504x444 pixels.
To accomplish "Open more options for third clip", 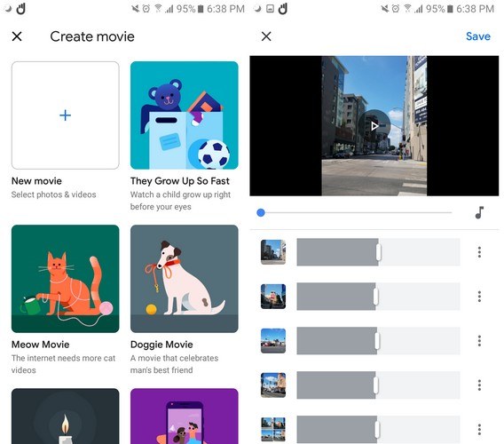I will pyautogui.click(x=479, y=341).
